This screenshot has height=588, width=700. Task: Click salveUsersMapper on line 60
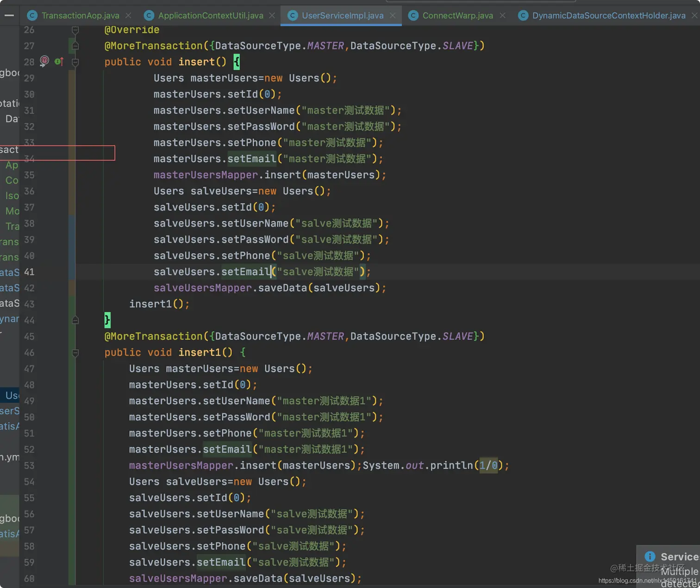click(178, 579)
